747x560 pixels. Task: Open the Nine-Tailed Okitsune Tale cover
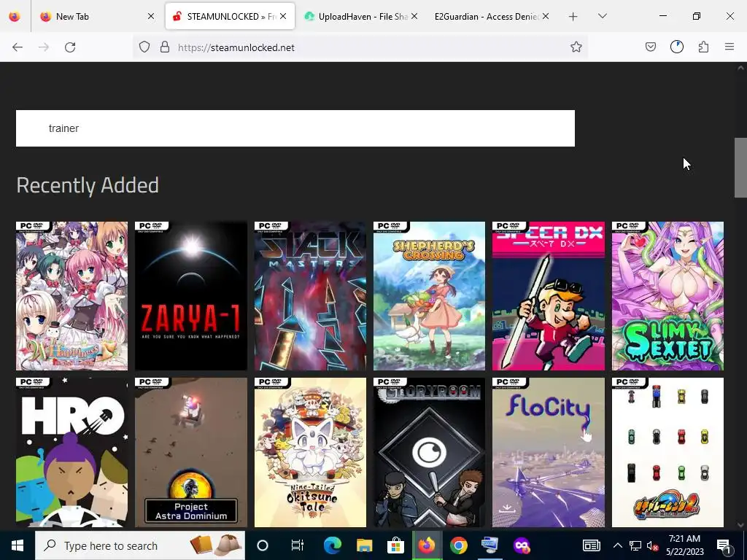(x=310, y=452)
